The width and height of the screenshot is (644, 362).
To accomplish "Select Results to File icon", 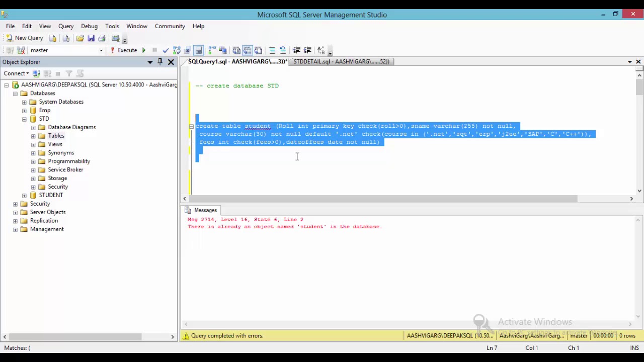I will tap(259, 50).
